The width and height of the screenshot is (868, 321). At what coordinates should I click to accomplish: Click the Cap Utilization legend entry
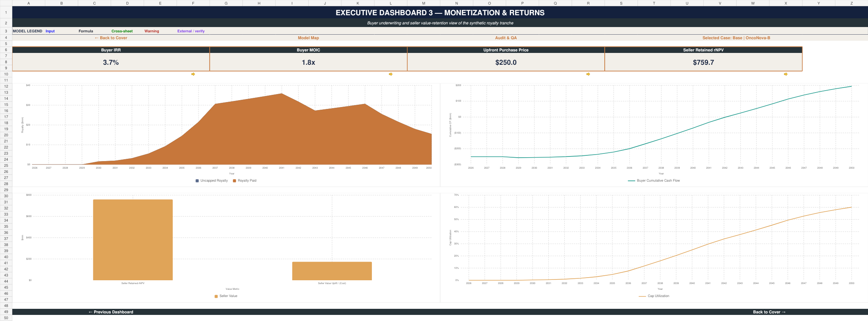654,296
